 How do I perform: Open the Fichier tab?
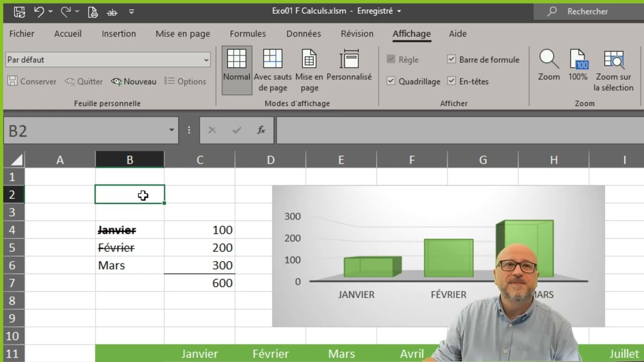point(22,34)
